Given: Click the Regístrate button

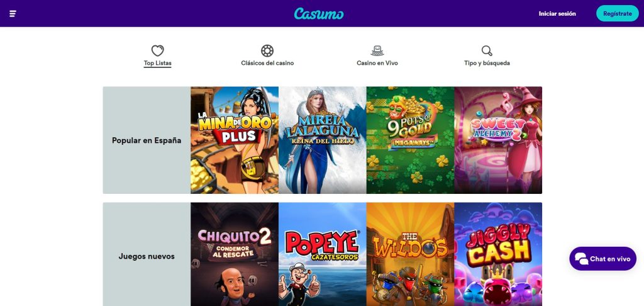Looking at the screenshot, I should (x=618, y=14).
